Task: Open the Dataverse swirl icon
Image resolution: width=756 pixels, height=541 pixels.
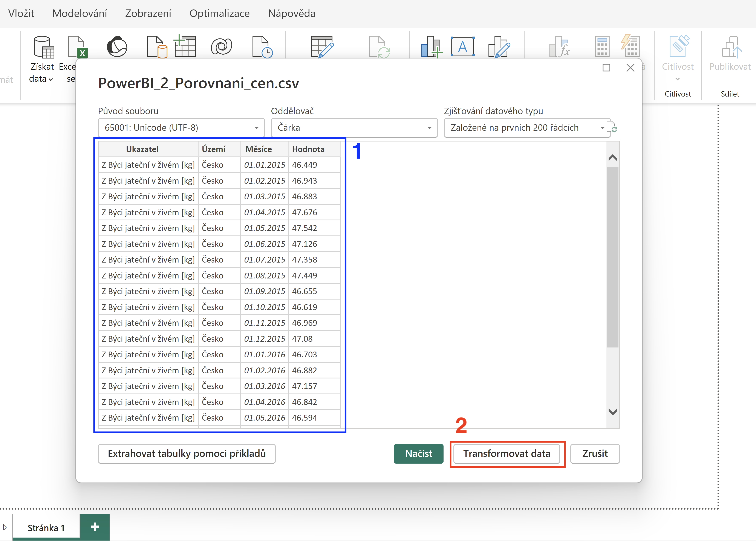Action: click(221, 46)
